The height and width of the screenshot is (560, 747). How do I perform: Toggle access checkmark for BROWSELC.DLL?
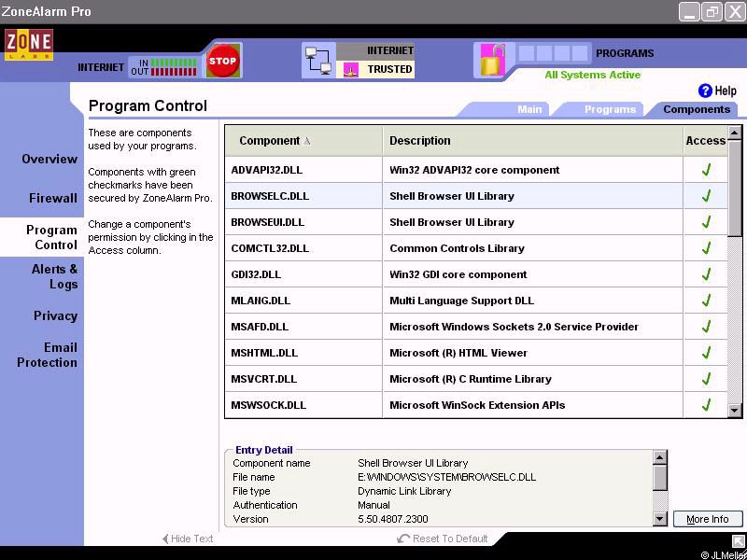click(x=706, y=196)
